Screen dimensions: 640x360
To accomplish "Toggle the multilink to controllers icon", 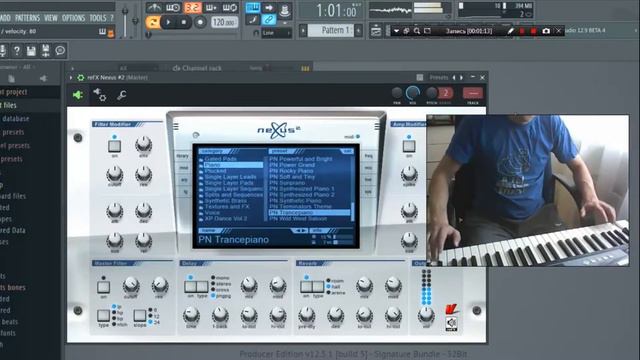I will [x=269, y=20].
